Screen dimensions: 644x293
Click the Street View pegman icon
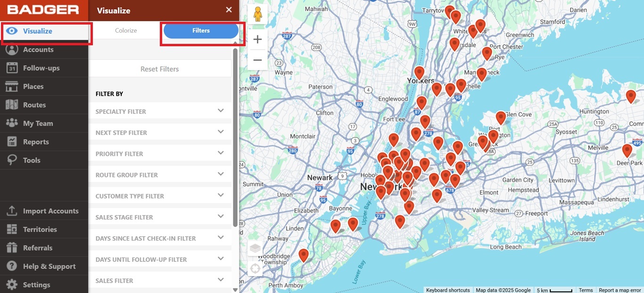pyautogui.click(x=257, y=15)
